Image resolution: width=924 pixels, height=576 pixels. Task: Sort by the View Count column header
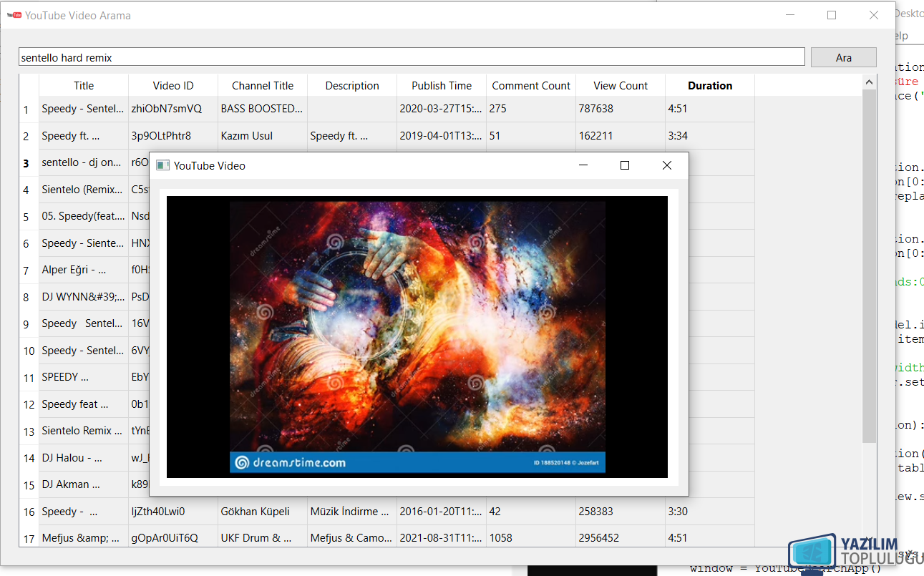[621, 85]
